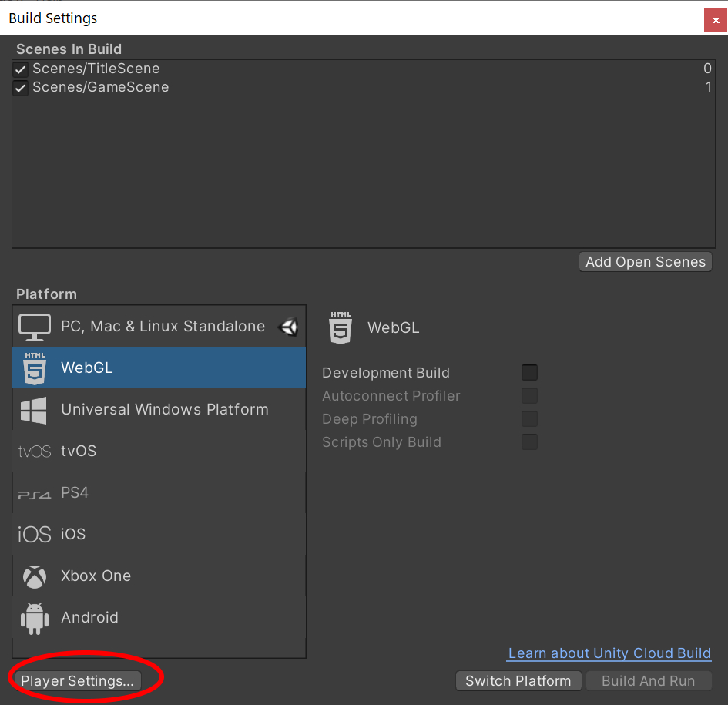Image resolution: width=728 pixels, height=705 pixels.
Task: Select the Xbox One platform row
Action: [x=159, y=576]
